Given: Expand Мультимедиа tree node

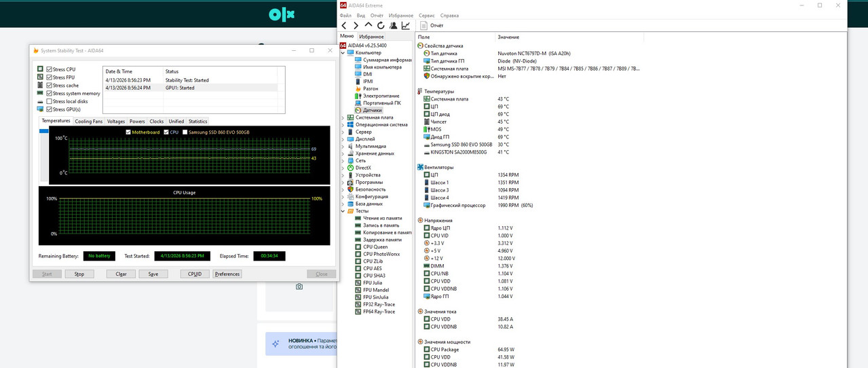Looking at the screenshot, I should [x=343, y=146].
